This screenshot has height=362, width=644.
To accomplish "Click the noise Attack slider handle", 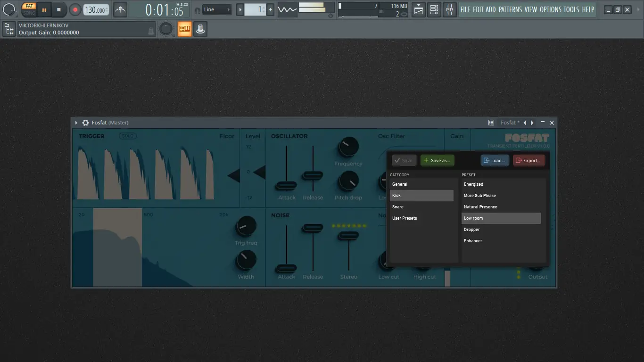I will point(287,268).
